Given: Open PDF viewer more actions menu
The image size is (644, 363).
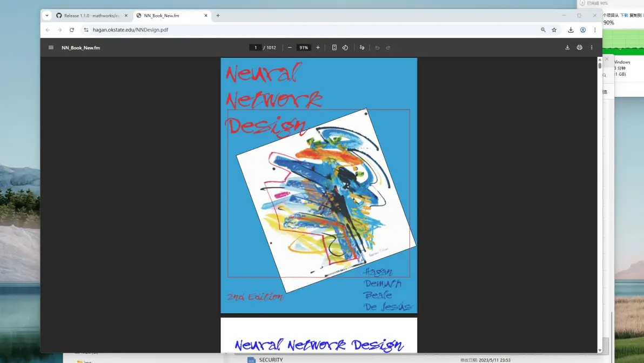Looking at the screenshot, I should [x=592, y=48].
